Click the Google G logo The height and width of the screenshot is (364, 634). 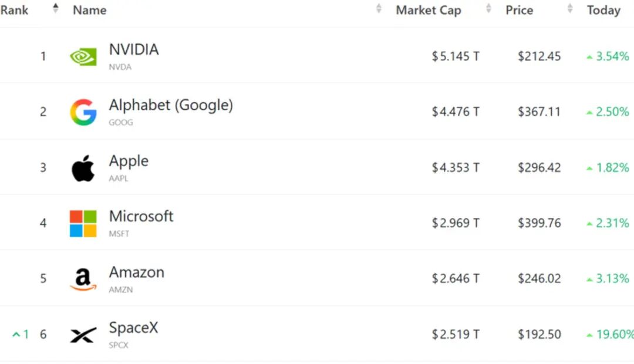click(83, 112)
